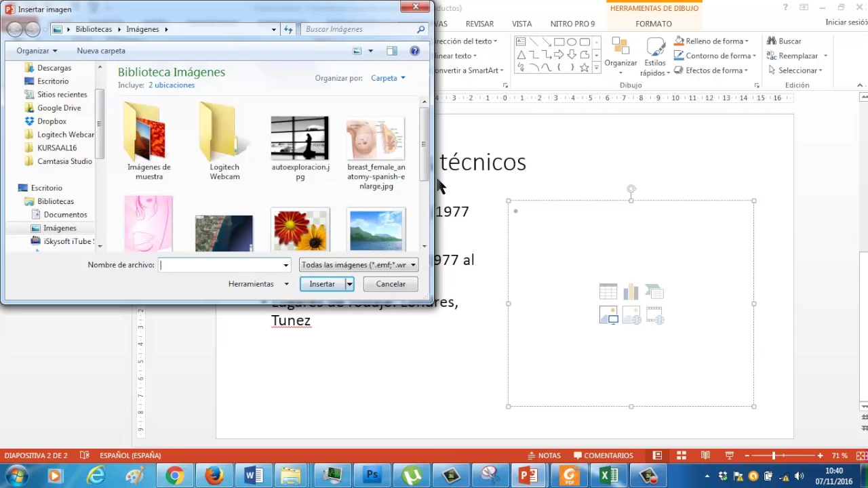Expand the Nombre de archivo history dropdown
Viewport: 868px width, 488px height.
[x=286, y=265]
